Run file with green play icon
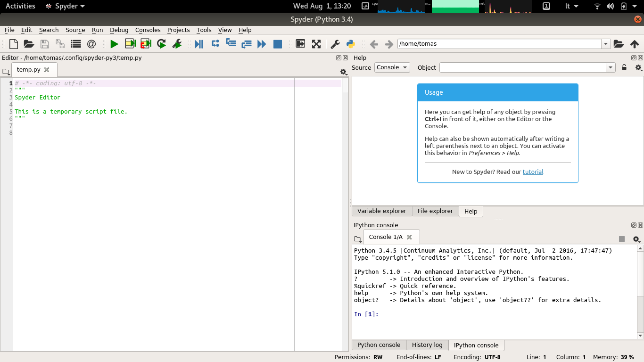Image resolution: width=644 pixels, height=362 pixels. coord(114,44)
